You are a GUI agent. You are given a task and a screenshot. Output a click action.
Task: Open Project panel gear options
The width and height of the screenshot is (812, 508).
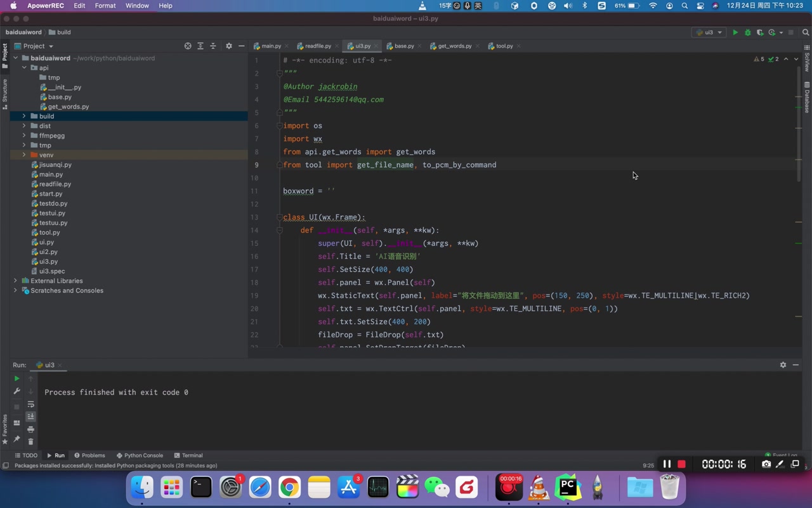[x=229, y=46]
